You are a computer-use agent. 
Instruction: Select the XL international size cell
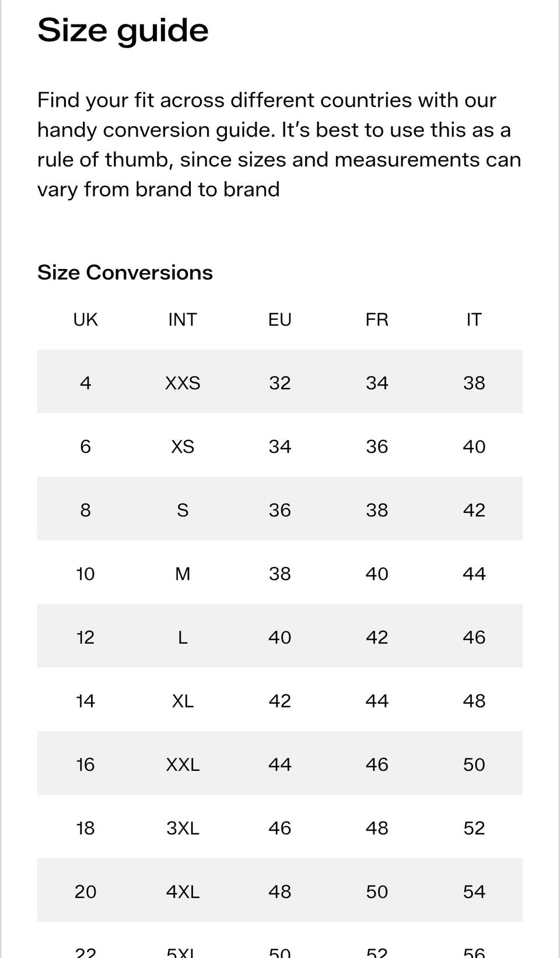(x=183, y=701)
